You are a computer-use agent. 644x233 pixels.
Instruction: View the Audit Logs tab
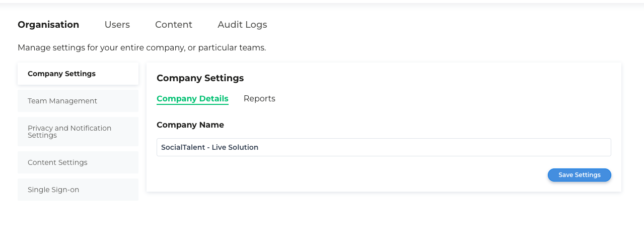click(242, 25)
